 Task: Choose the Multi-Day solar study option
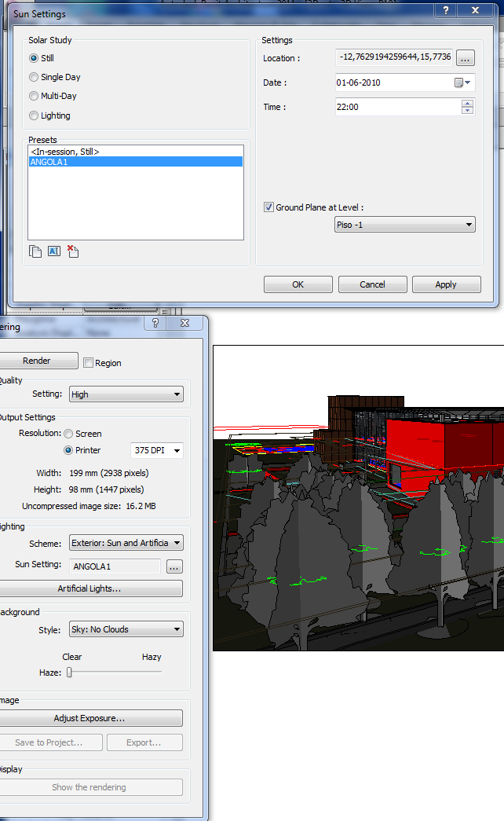pos(34,96)
